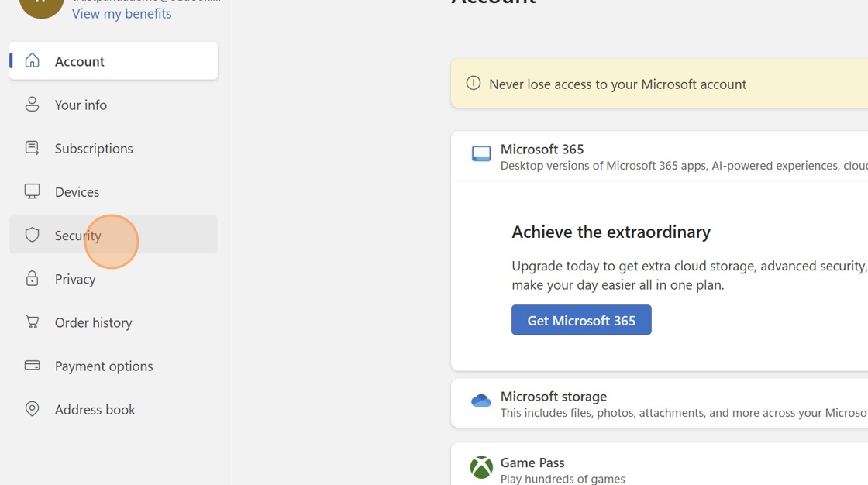Click the Subscriptions receipt icon

32,147
